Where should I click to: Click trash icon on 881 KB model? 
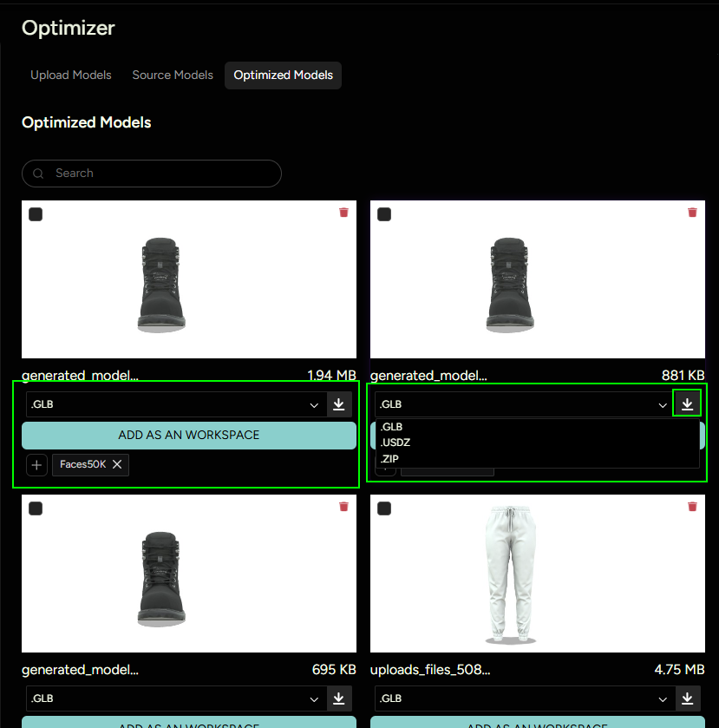coord(692,213)
